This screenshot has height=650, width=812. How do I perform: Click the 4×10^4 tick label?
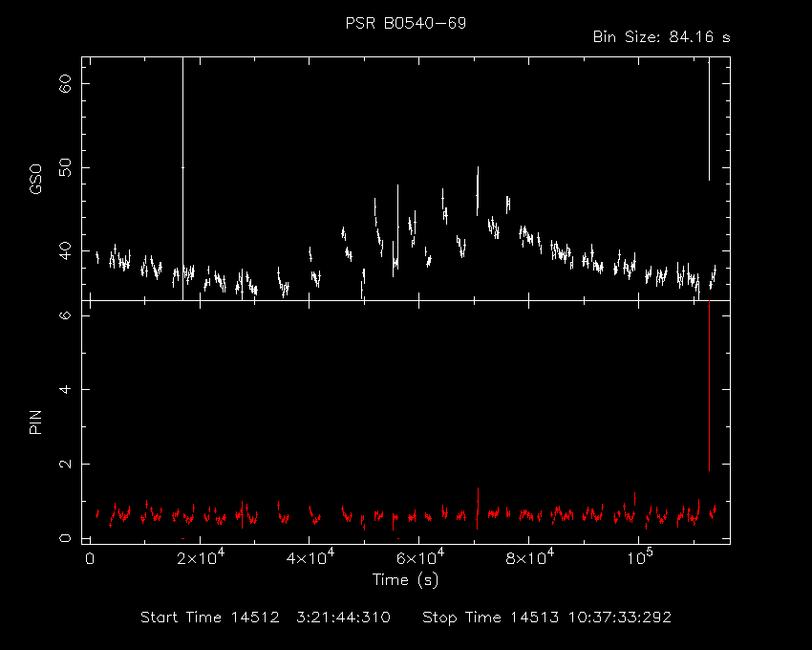pos(310,556)
